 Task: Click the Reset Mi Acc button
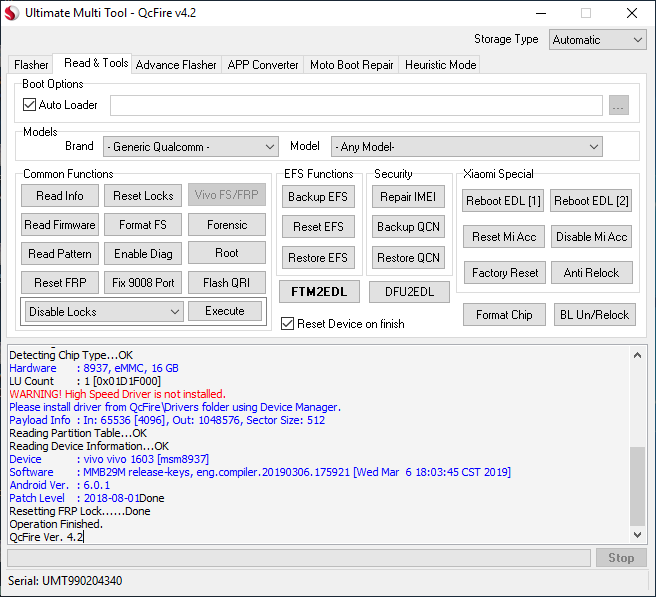[504, 237]
